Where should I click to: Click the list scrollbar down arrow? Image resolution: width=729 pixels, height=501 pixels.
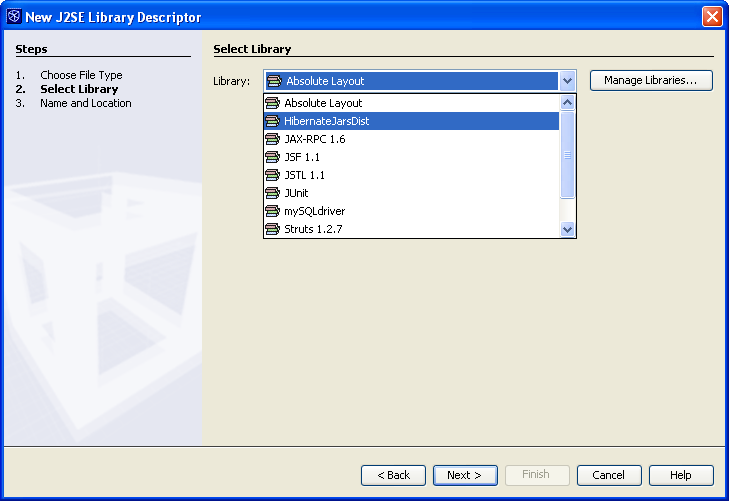click(x=567, y=229)
